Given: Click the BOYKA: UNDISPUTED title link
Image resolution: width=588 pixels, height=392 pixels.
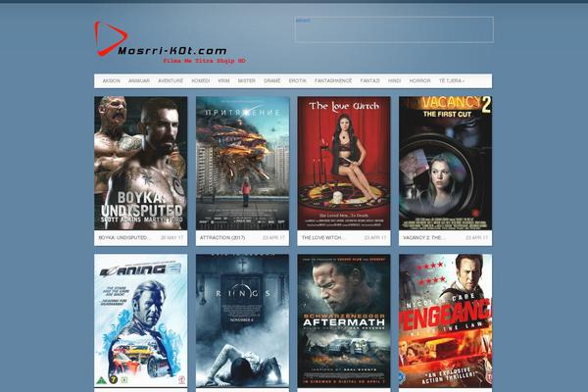Looking at the screenshot, I should click(x=124, y=238).
